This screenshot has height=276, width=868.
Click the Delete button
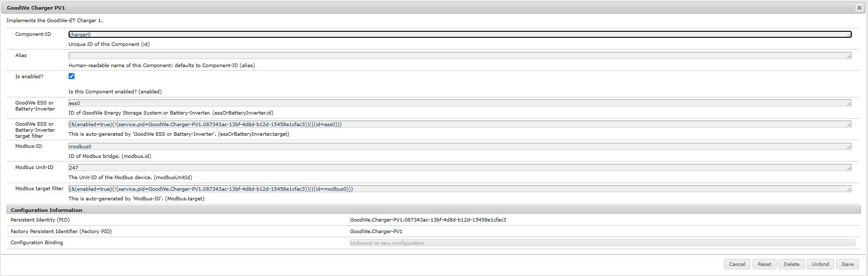click(791, 264)
